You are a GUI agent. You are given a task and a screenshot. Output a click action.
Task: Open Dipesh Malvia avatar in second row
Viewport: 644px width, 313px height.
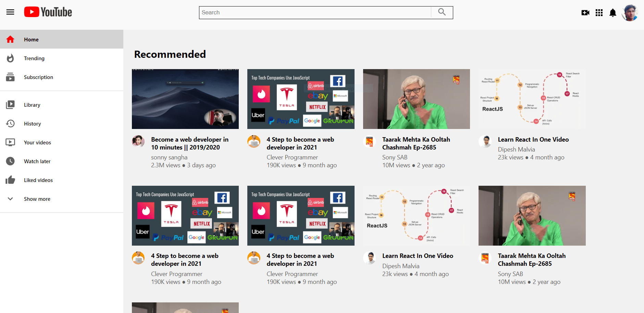[x=369, y=258]
